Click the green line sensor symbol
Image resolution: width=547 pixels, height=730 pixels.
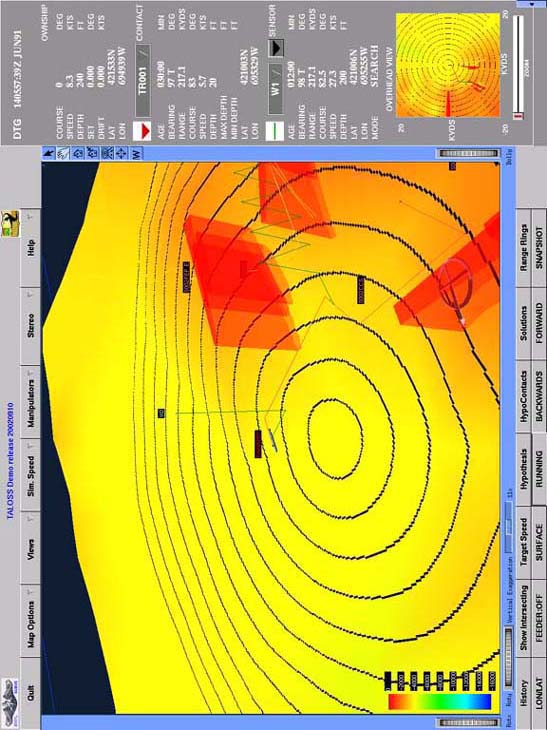pyautogui.click(x=275, y=131)
